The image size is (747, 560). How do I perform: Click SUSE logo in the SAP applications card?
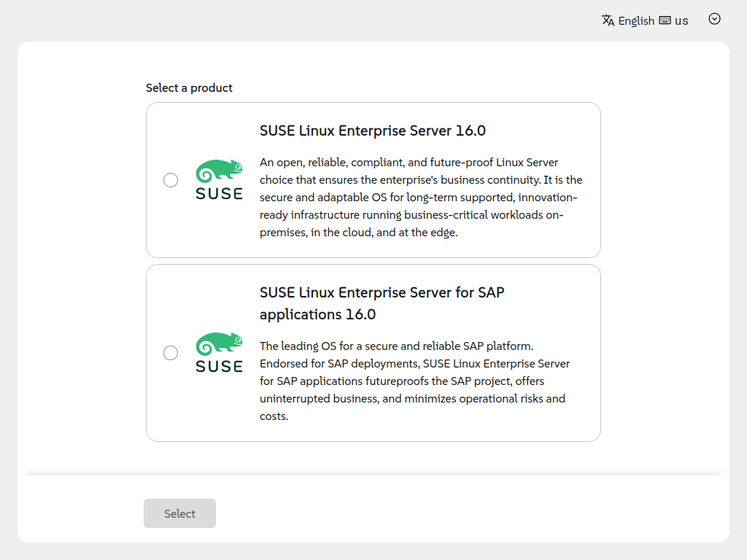pos(219,353)
